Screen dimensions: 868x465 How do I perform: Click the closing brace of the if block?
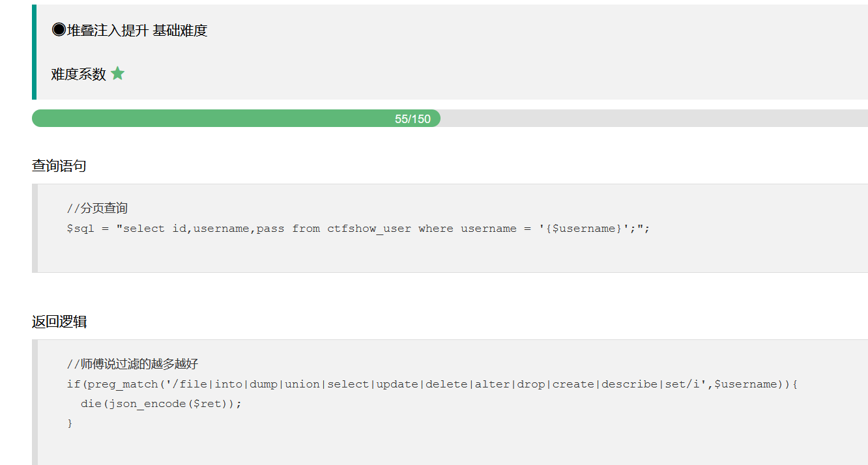70,423
